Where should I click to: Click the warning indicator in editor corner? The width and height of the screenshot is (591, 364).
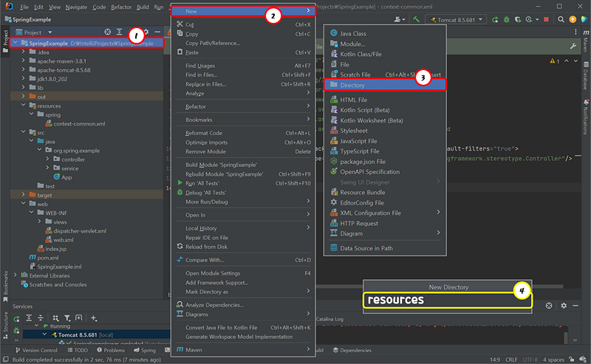(x=555, y=61)
